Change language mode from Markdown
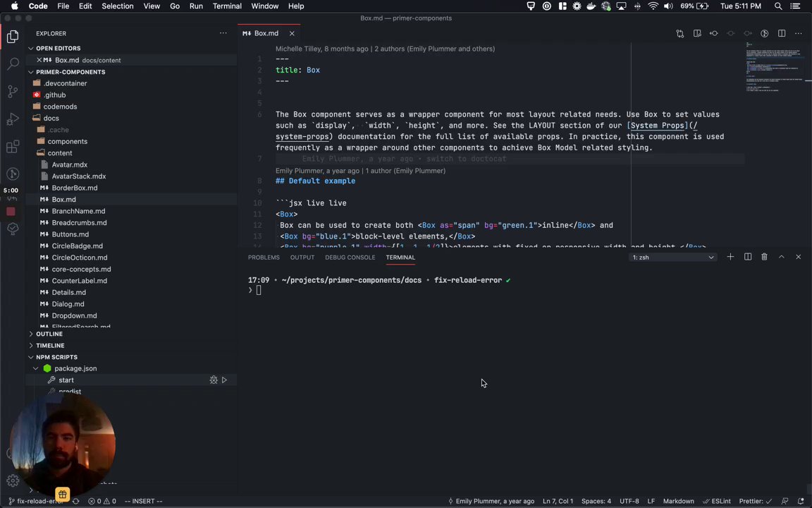Image resolution: width=812 pixels, height=508 pixels. pos(678,501)
